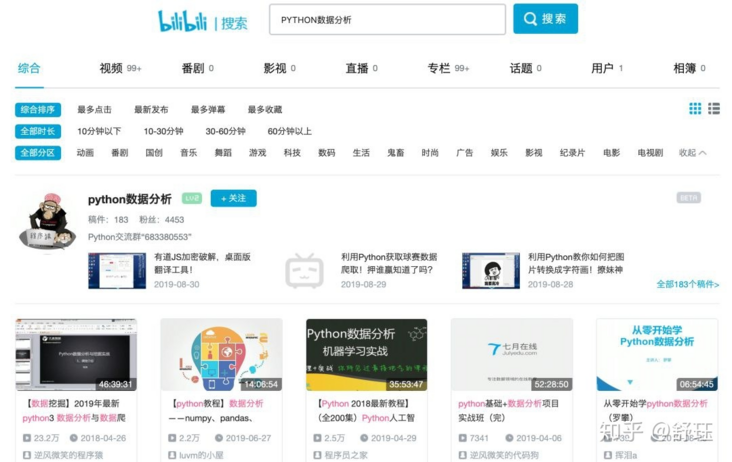
Task: Switch to list view layout icon
Action: pos(714,109)
